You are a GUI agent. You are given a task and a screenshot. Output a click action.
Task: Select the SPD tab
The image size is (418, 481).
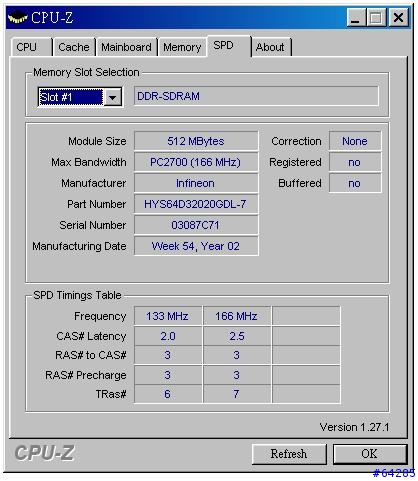229,46
